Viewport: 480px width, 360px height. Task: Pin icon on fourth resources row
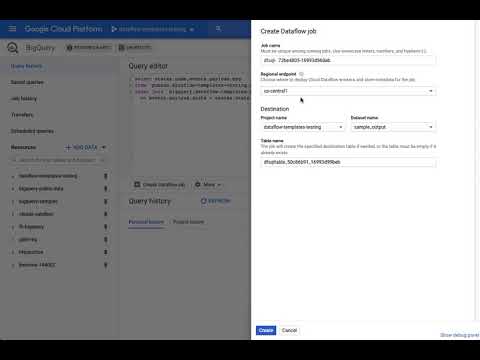coord(106,214)
